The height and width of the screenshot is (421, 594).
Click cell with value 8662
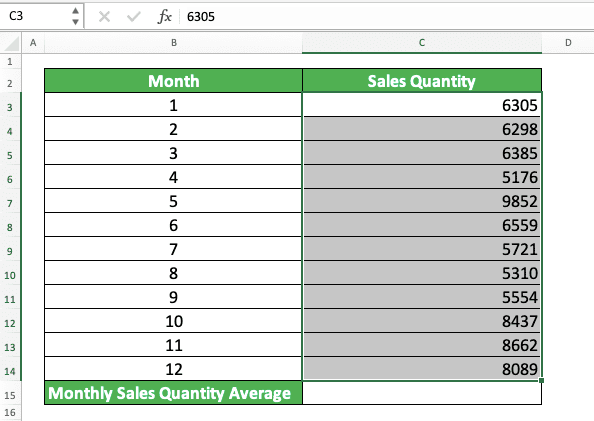[x=422, y=345]
